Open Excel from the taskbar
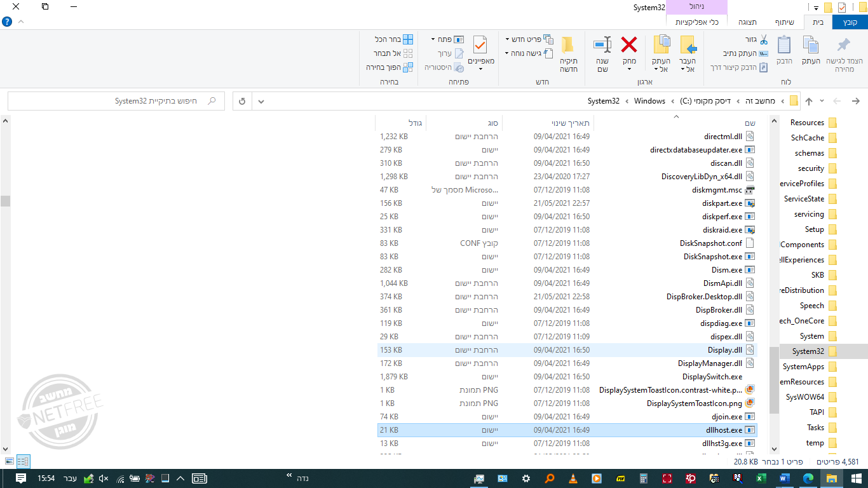The width and height of the screenshot is (868, 488). pos(760,478)
